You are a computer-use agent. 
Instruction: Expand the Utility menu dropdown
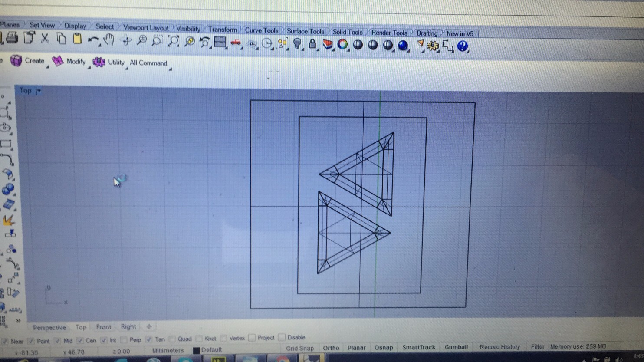coord(126,68)
